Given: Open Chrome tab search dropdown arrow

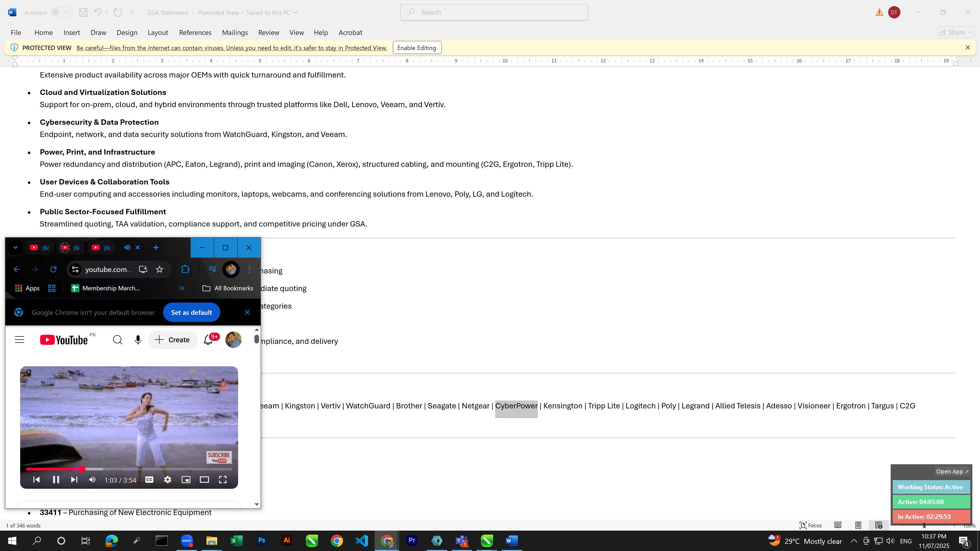Looking at the screenshot, I should 16,247.
